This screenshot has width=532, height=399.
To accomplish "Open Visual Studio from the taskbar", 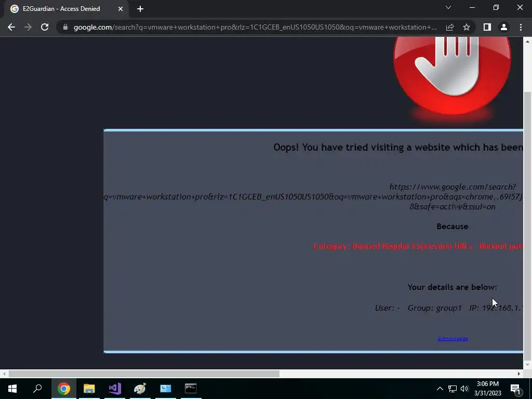I will 115,389.
